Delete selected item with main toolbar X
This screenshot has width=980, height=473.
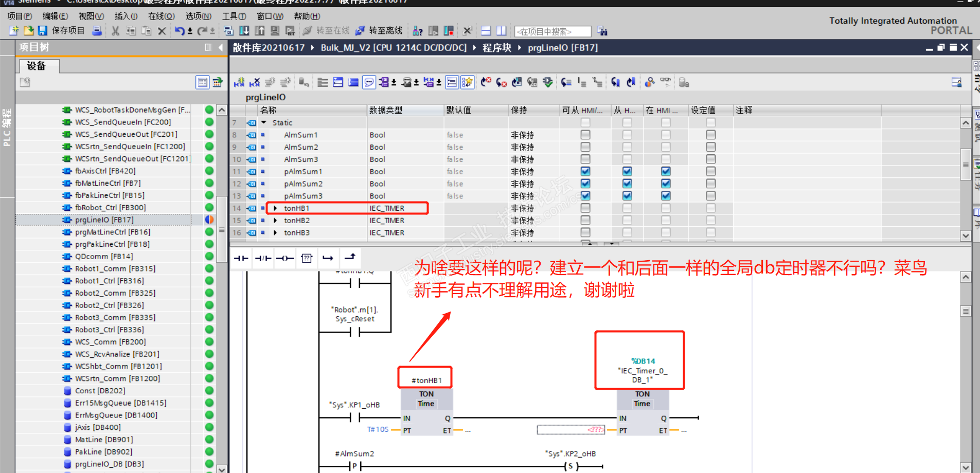point(162,31)
